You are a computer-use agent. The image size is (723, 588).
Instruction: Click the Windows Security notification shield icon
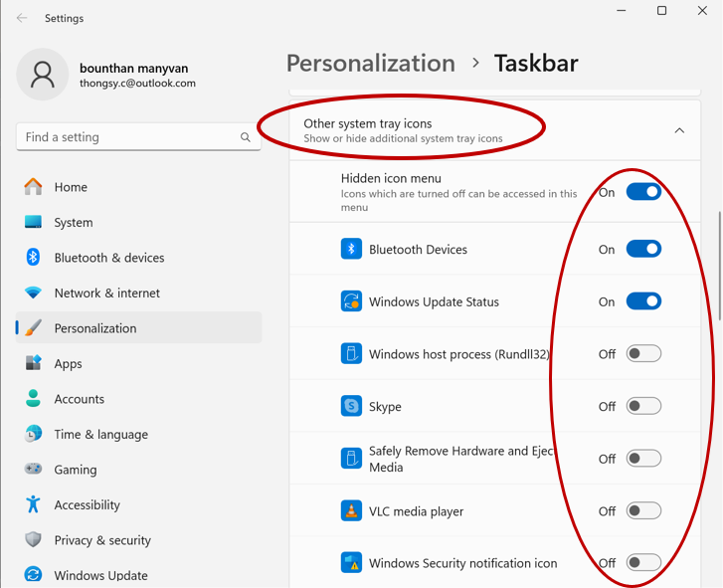pos(351,563)
